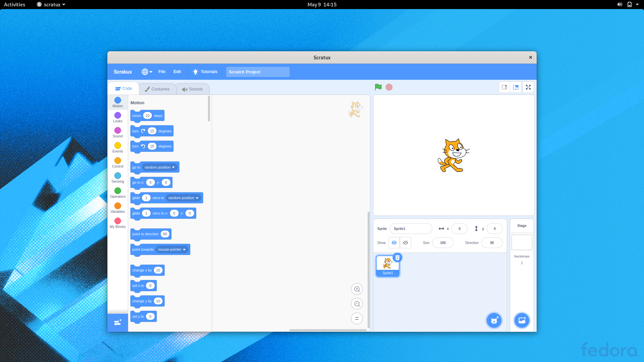Screen dimensions: 644x362
Task: Zoom out of the code workspace
Action: (x=357, y=304)
